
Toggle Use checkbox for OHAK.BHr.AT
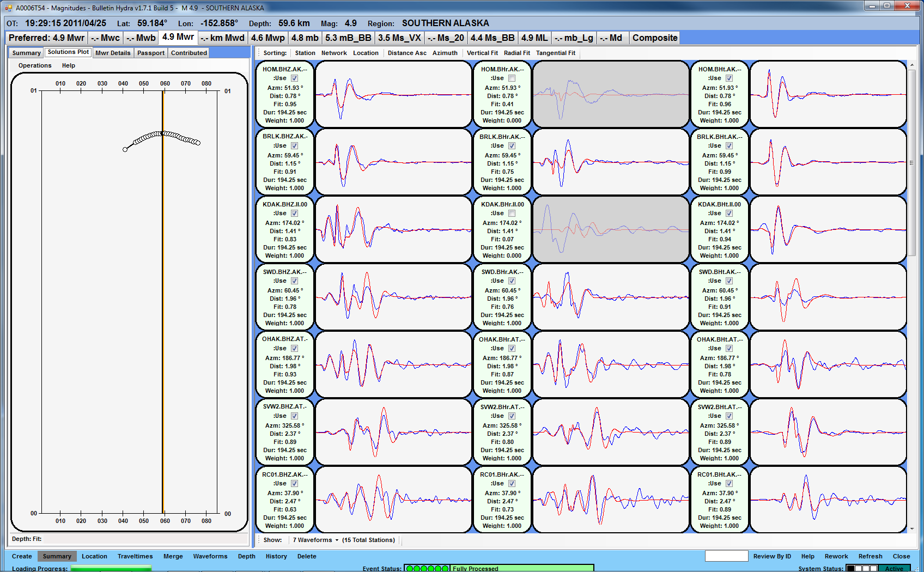tap(512, 349)
